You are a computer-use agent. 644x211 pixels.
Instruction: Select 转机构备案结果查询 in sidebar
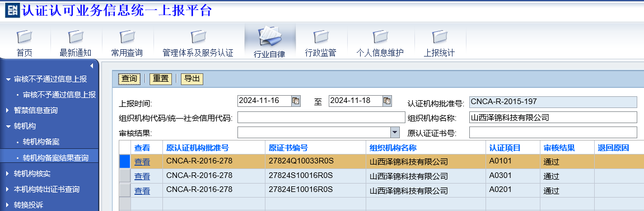(x=55, y=158)
